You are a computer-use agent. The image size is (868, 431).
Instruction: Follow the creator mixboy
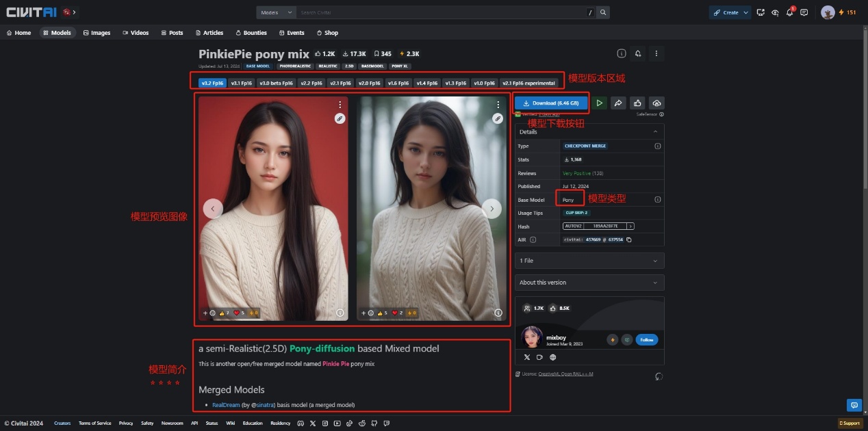[x=646, y=340]
